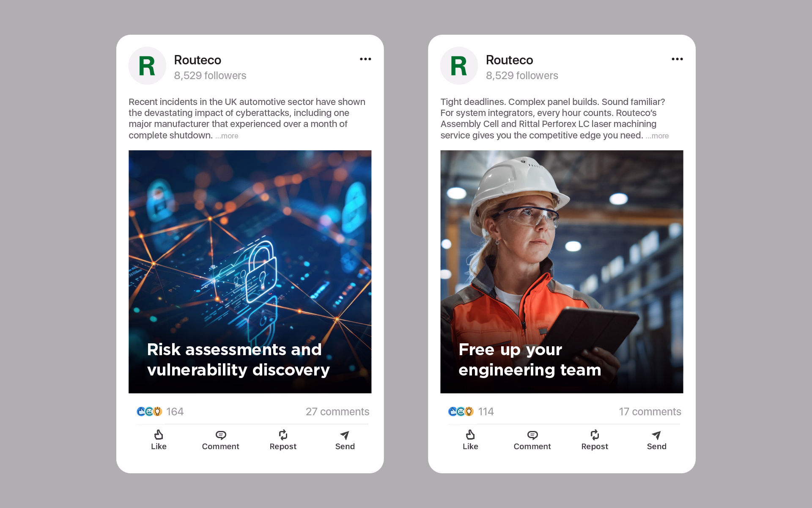Send the cyberattack post to someone

[345, 440]
